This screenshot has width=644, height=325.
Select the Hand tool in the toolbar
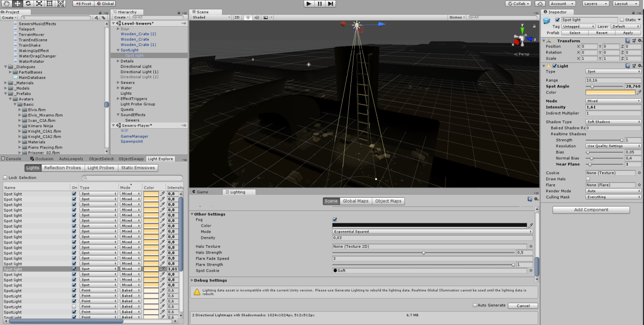click(x=6, y=4)
